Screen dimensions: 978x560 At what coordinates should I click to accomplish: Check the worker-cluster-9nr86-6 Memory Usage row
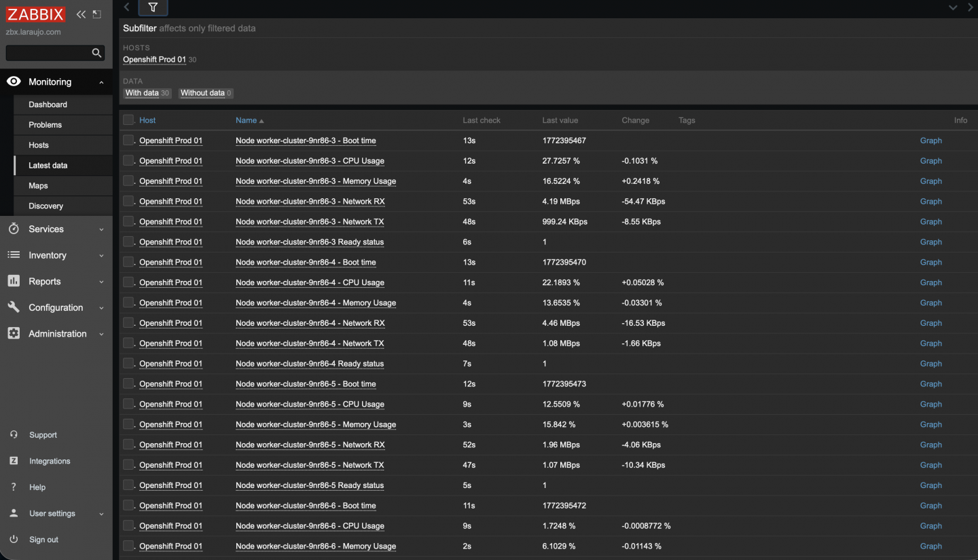(x=128, y=546)
